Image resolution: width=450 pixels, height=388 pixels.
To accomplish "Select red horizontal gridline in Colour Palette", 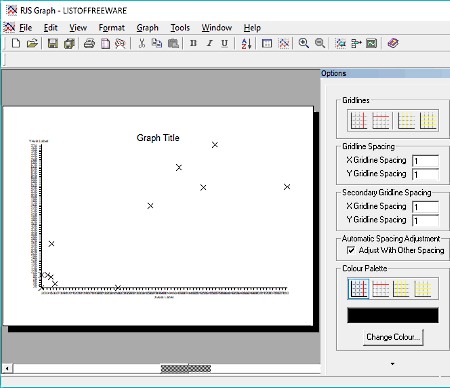I will [380, 289].
